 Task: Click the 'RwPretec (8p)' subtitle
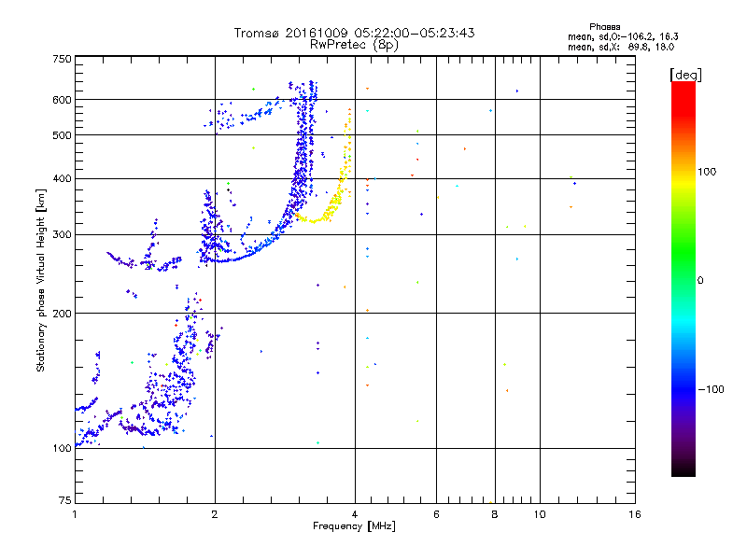point(354,45)
